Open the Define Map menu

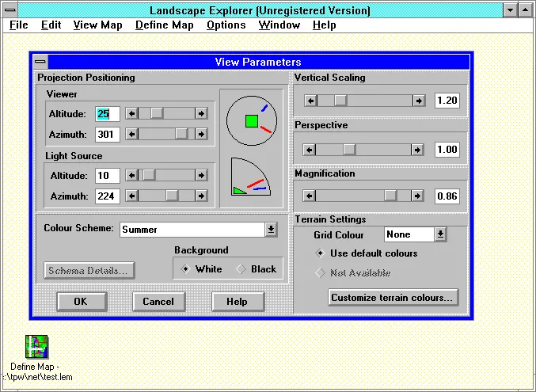(x=164, y=25)
